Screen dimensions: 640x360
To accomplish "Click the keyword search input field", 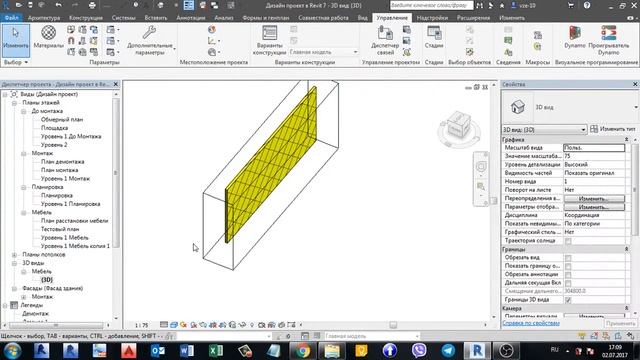I will click(x=431, y=5).
